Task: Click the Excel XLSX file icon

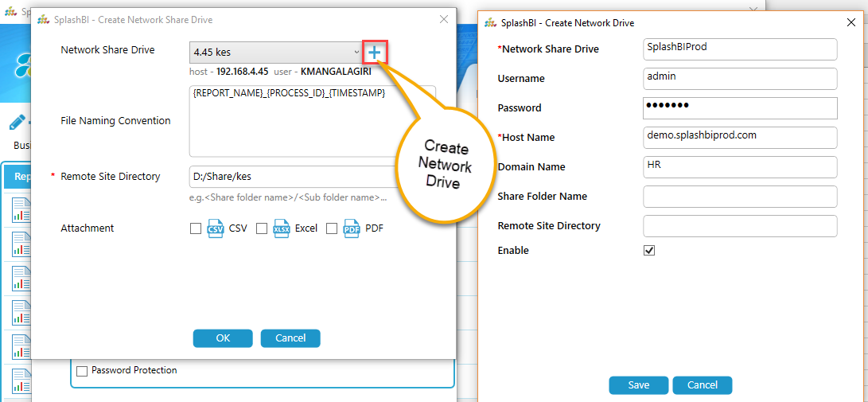Action: [x=282, y=228]
